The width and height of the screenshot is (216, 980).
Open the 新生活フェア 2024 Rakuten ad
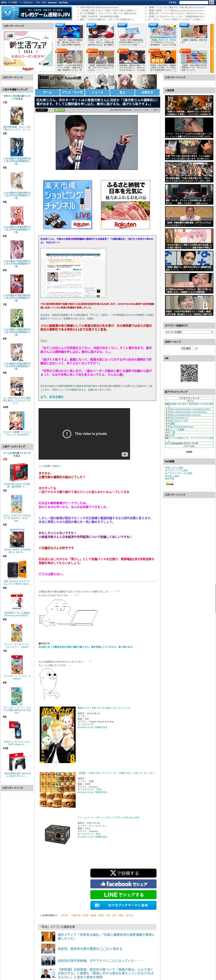point(28,51)
